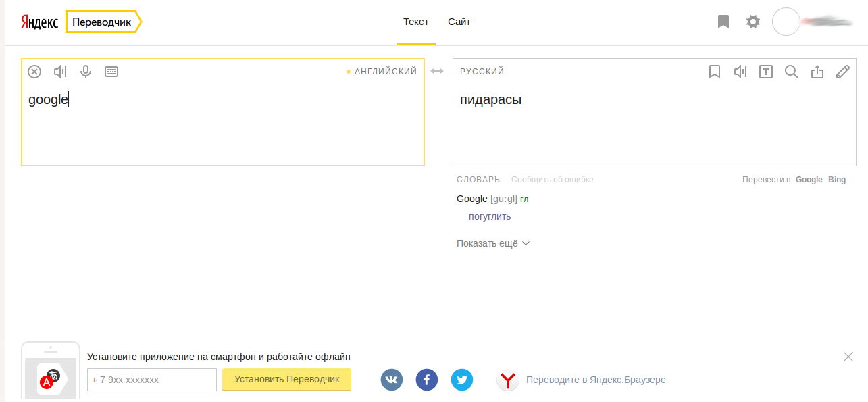The image size is (868, 402).
Task: Close the app install banner
Action: [848, 357]
